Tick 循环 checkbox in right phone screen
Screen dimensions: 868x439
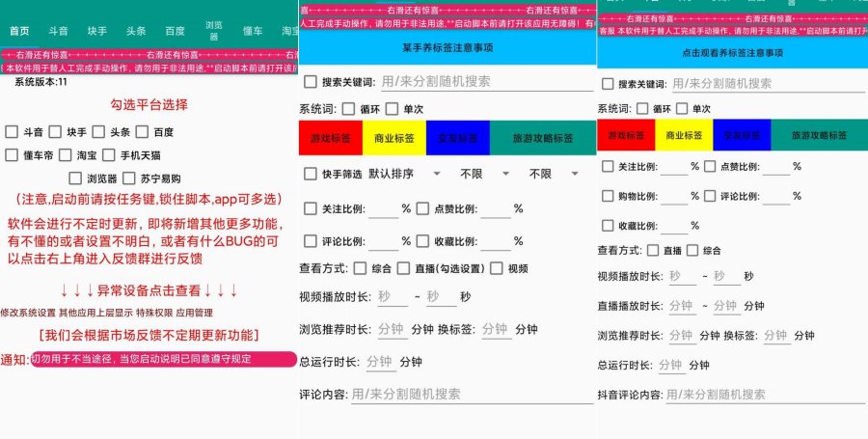click(642, 108)
